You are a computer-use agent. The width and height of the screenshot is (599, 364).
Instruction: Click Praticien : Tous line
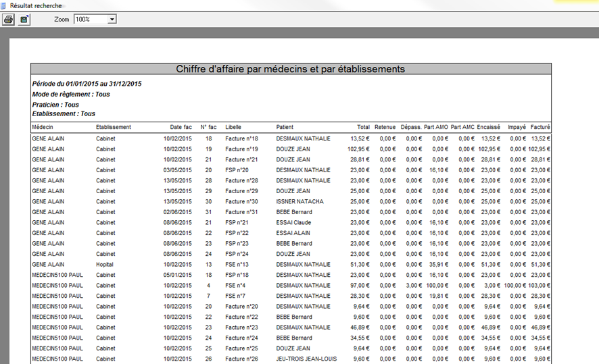(x=55, y=105)
